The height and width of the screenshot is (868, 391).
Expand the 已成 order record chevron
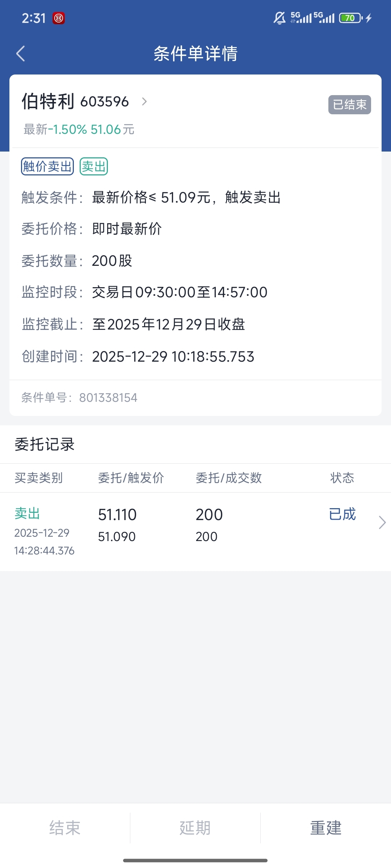[382, 522]
